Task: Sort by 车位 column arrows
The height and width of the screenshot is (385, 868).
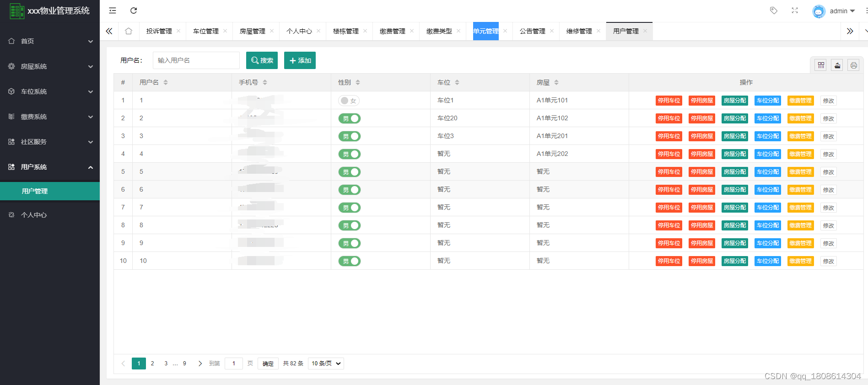Action: click(457, 82)
